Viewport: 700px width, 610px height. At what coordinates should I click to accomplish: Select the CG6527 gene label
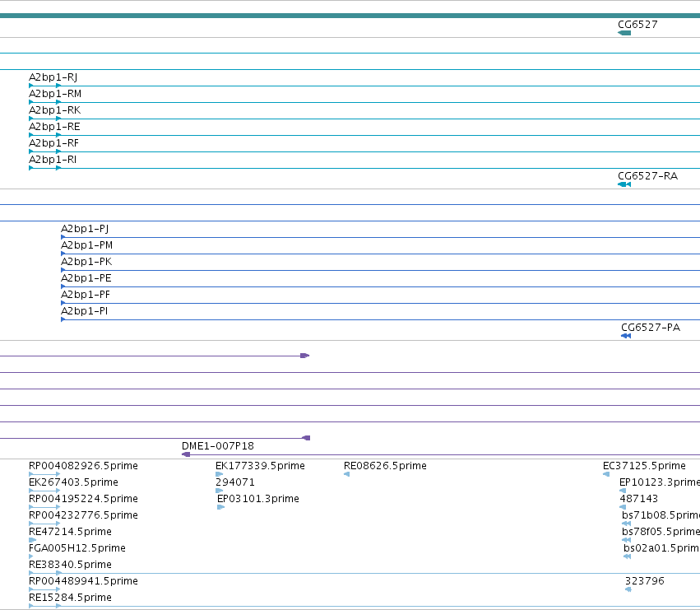click(637, 25)
